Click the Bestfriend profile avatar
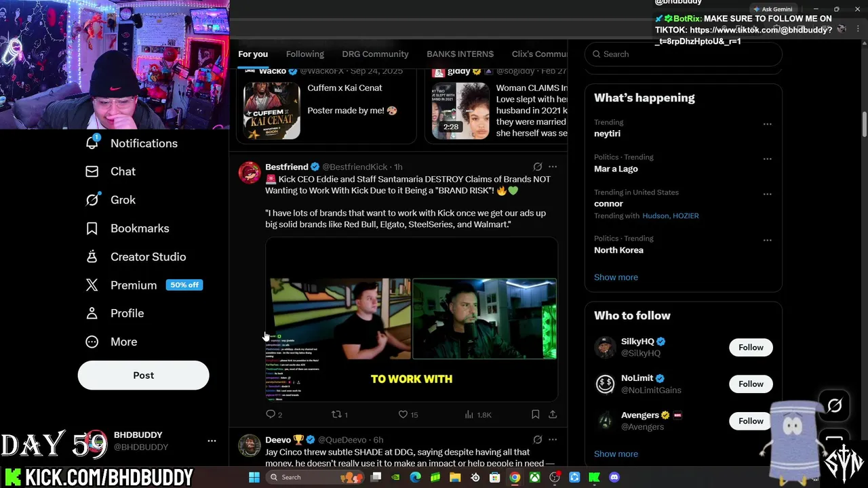868x488 pixels. click(250, 173)
